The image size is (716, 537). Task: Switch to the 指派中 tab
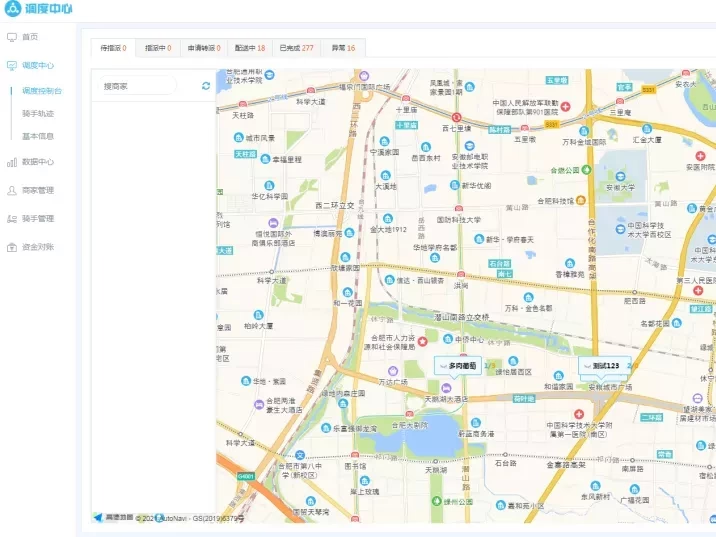(157, 48)
